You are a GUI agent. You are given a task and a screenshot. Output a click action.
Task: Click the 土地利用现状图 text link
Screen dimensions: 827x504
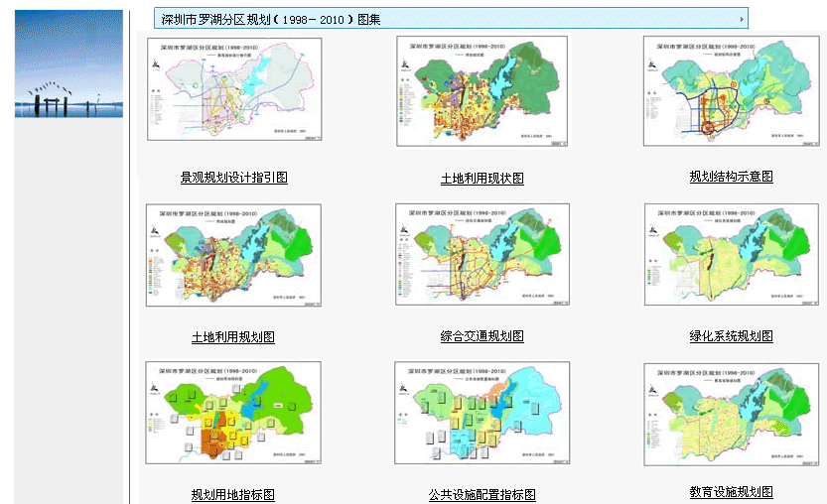coord(482,179)
